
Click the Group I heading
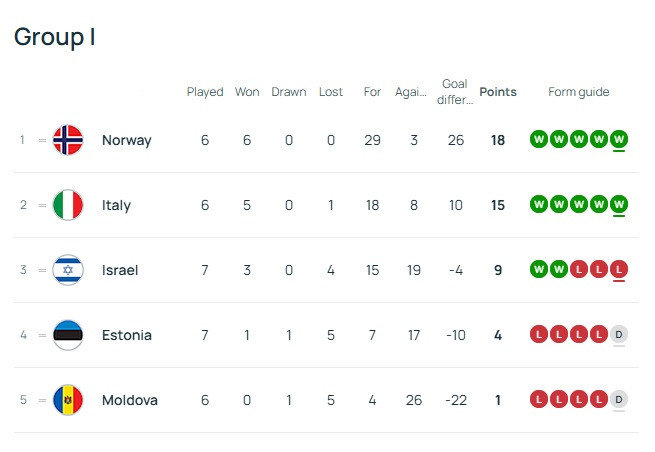click(55, 37)
